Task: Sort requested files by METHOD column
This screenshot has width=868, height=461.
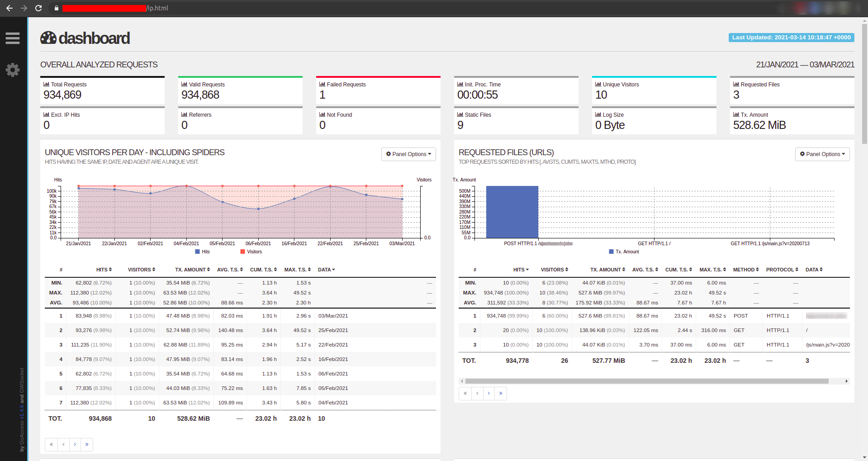Action: point(746,270)
